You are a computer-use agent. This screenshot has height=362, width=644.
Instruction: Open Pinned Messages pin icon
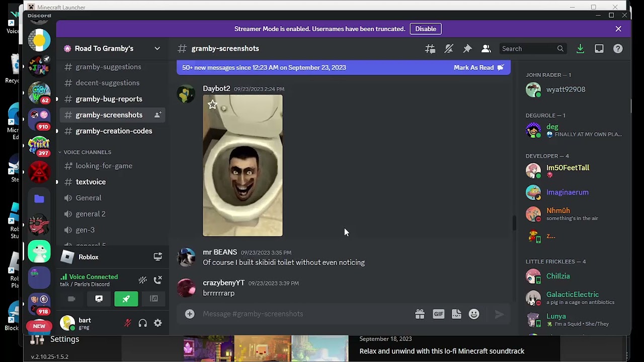(467, 49)
